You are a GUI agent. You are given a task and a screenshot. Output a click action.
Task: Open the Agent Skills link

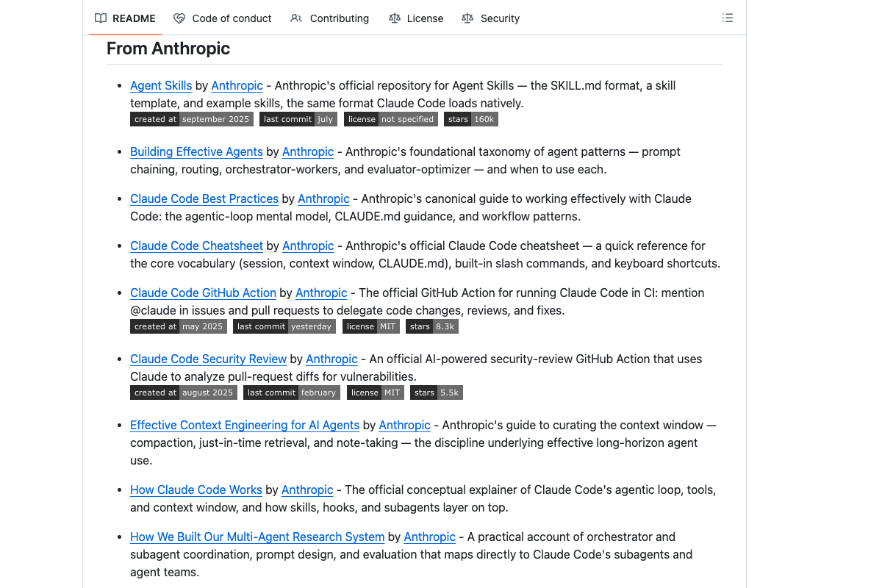click(161, 85)
